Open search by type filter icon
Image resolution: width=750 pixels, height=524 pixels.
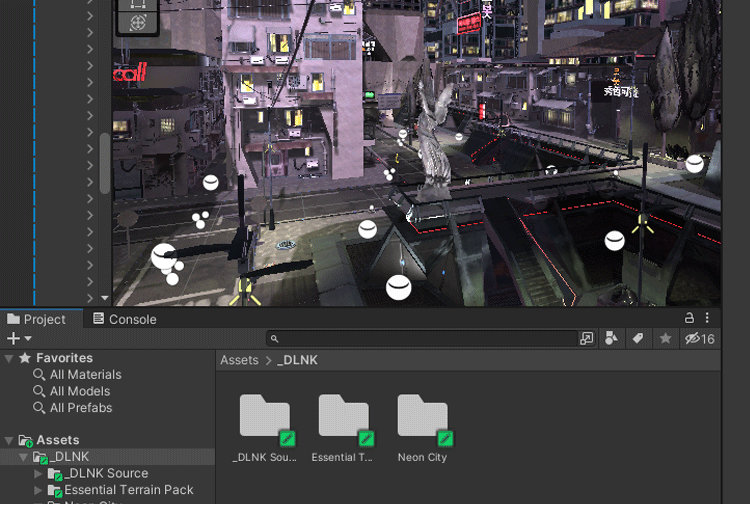pos(612,339)
